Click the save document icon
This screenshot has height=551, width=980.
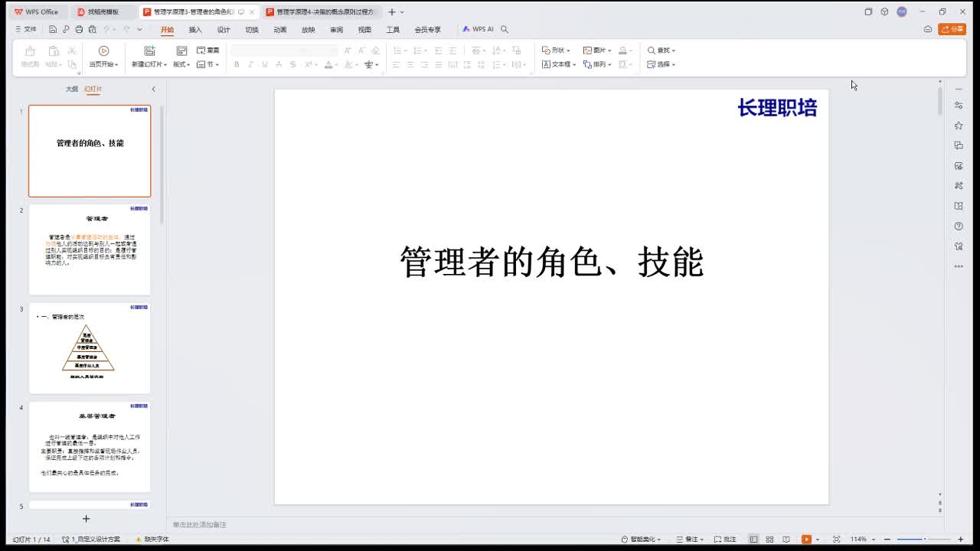coord(53,30)
